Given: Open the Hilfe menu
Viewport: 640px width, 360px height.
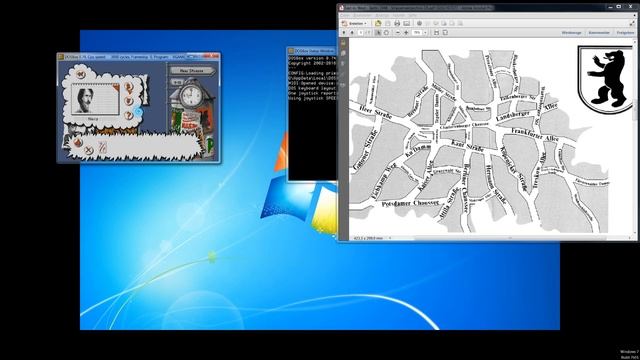Looking at the screenshot, I should click(x=413, y=16).
